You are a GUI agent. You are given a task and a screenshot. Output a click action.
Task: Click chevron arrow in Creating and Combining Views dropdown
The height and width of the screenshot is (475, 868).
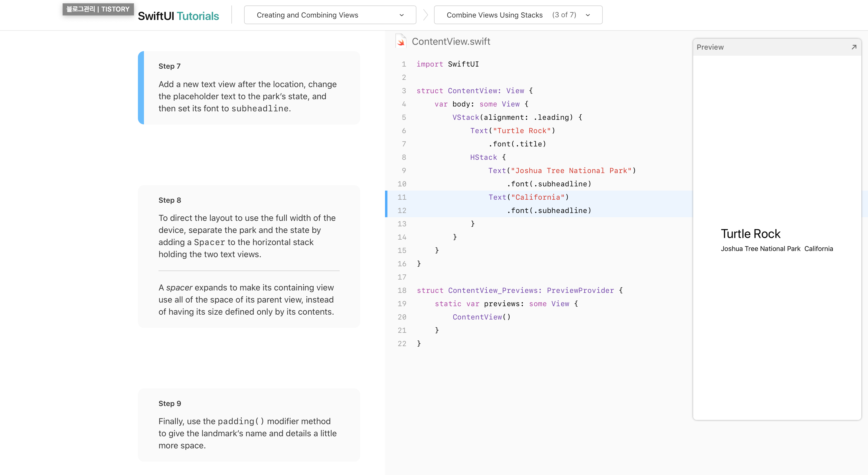click(401, 15)
